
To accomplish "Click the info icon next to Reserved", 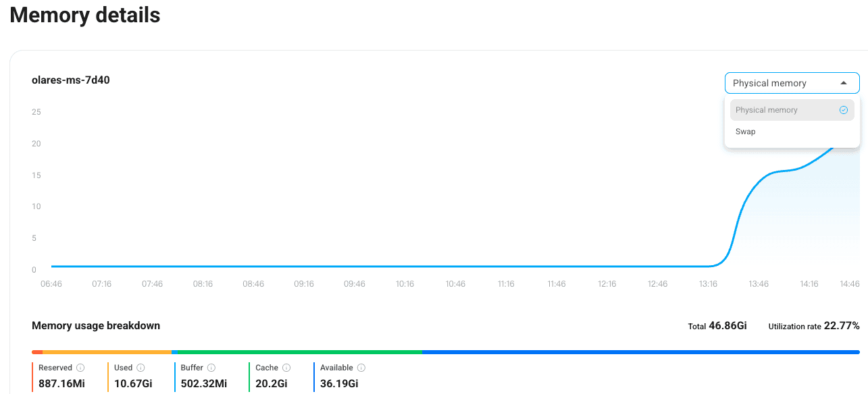I will coord(80,368).
